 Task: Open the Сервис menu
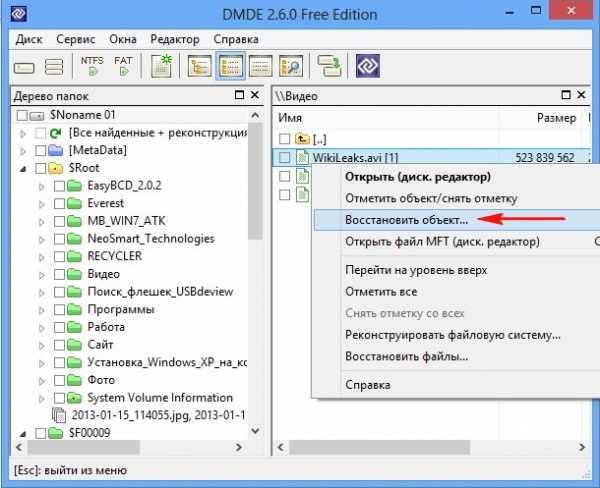click(x=75, y=39)
